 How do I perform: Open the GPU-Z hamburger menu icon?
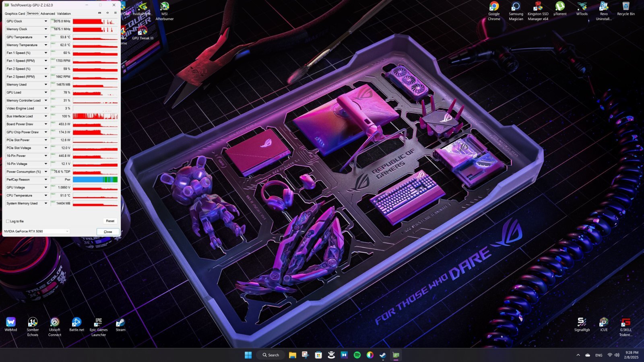(x=115, y=13)
